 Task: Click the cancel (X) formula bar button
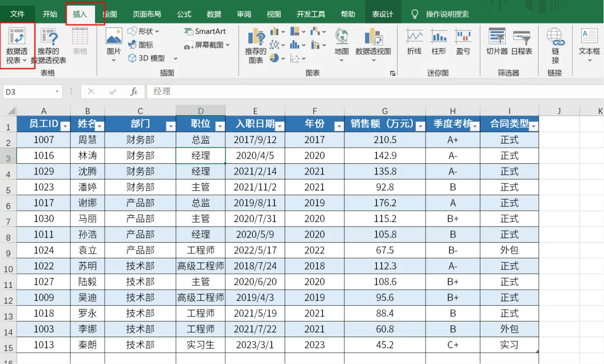click(91, 92)
